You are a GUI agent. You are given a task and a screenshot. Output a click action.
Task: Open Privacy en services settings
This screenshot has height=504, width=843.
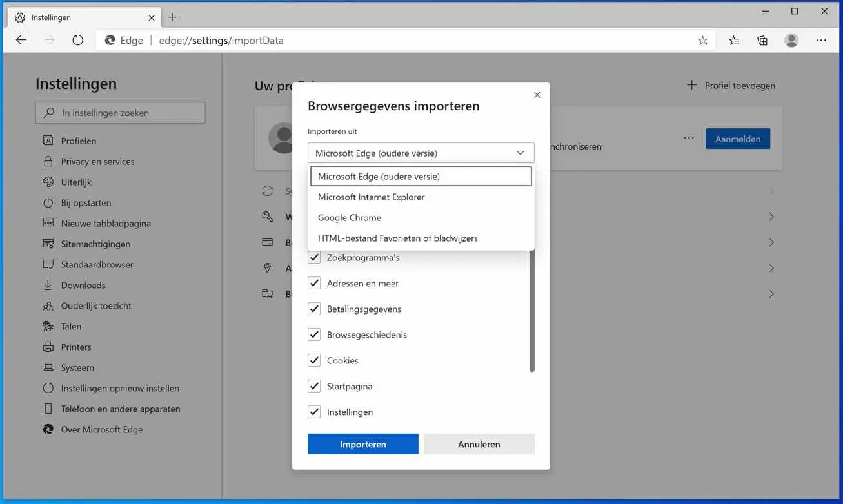pyautogui.click(x=97, y=161)
